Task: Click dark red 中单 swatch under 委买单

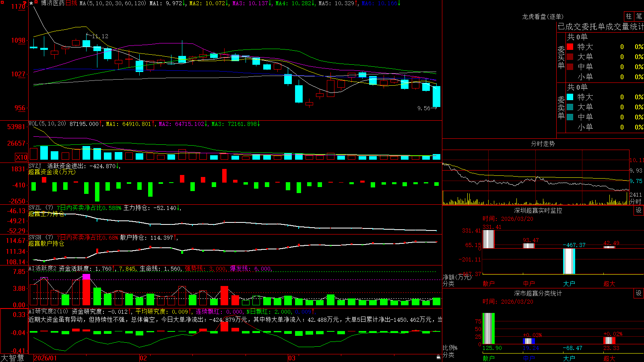Action: coord(570,66)
